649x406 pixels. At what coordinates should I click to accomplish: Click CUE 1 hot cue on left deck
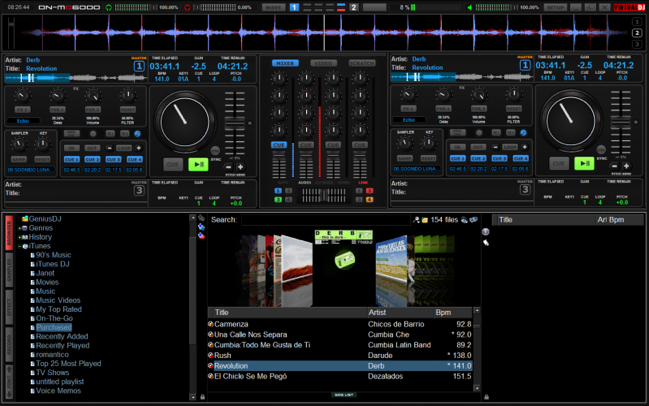click(x=71, y=159)
